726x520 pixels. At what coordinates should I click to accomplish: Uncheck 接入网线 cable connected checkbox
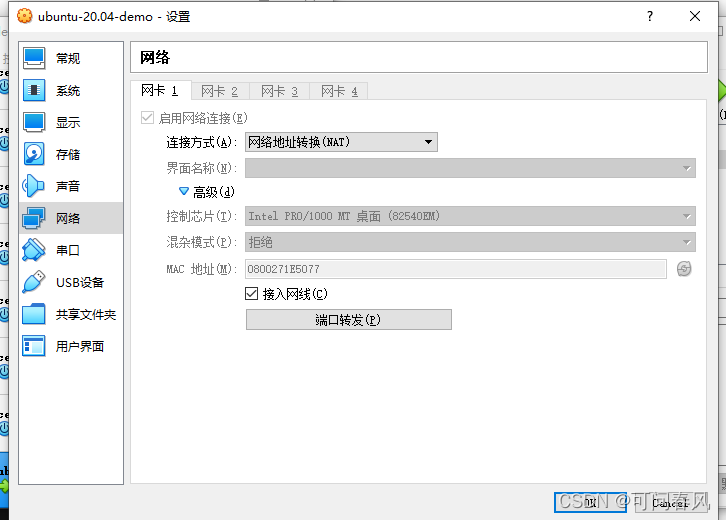tap(251, 294)
